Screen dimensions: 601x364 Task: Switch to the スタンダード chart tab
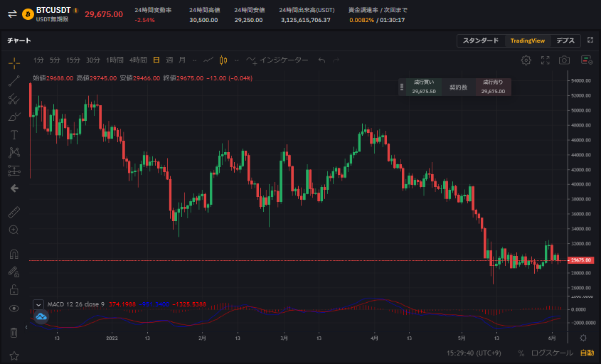[x=481, y=41]
